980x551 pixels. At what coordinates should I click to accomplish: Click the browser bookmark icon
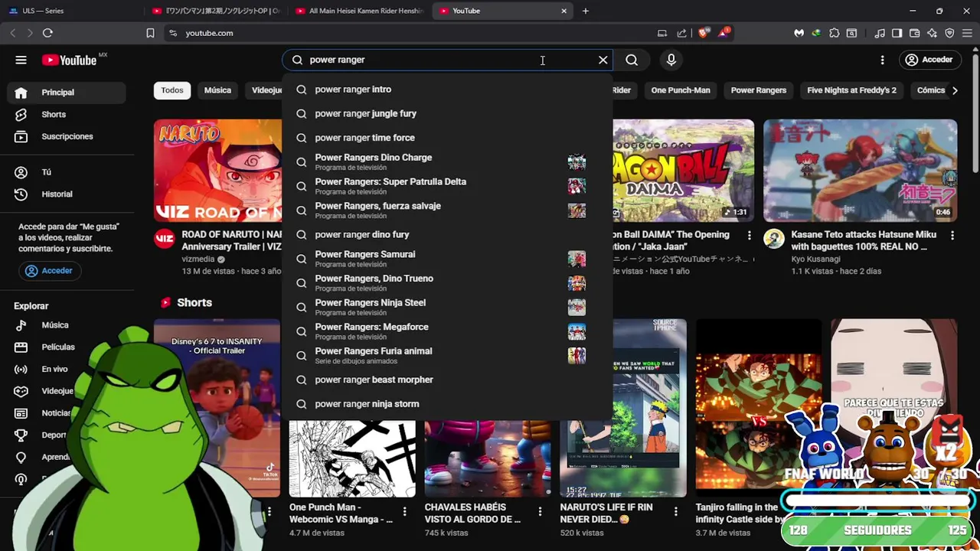click(x=150, y=33)
